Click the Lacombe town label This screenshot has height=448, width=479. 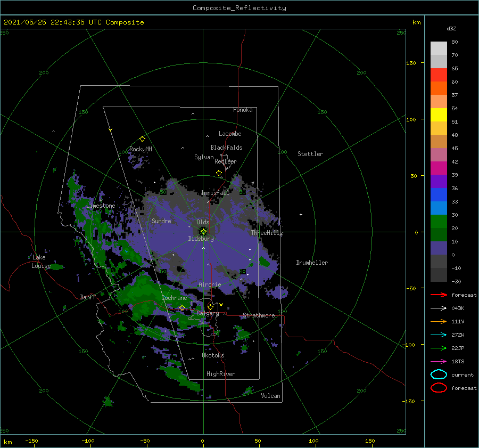230,134
